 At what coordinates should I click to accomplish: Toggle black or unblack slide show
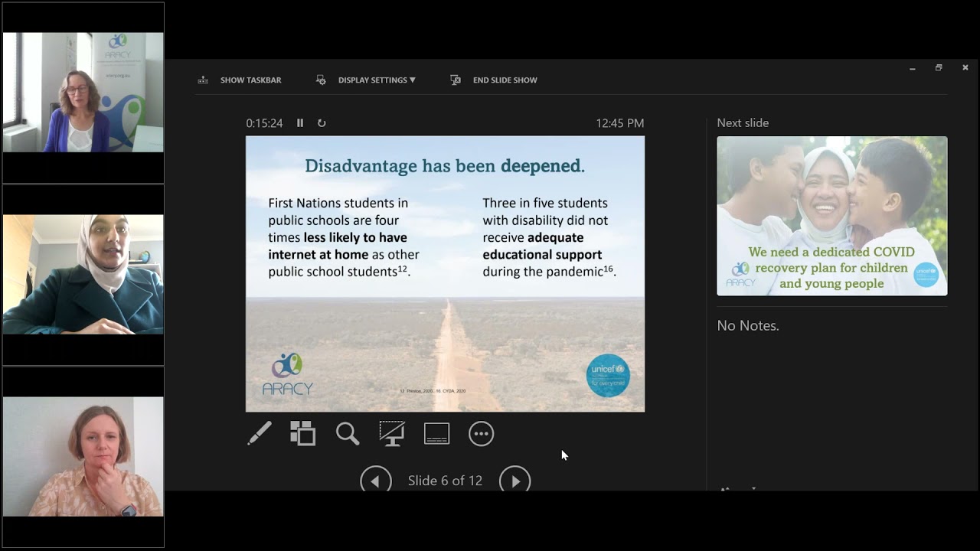coord(392,434)
